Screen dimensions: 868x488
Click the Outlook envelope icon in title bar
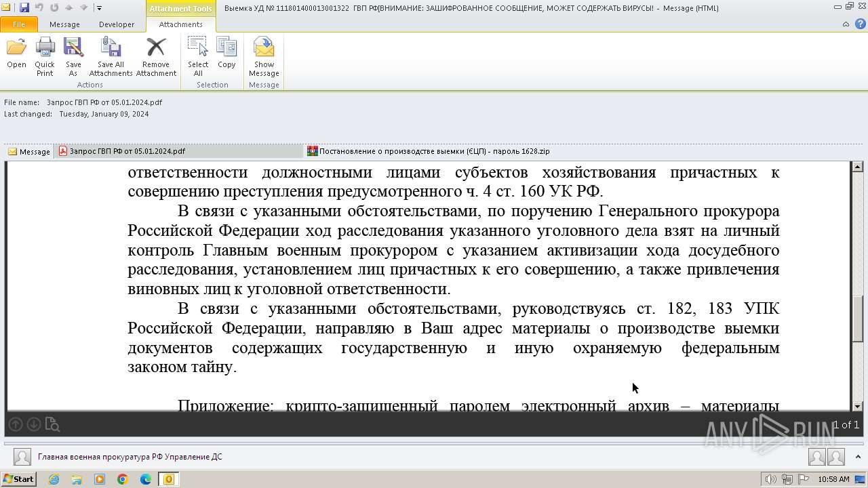click(x=7, y=7)
